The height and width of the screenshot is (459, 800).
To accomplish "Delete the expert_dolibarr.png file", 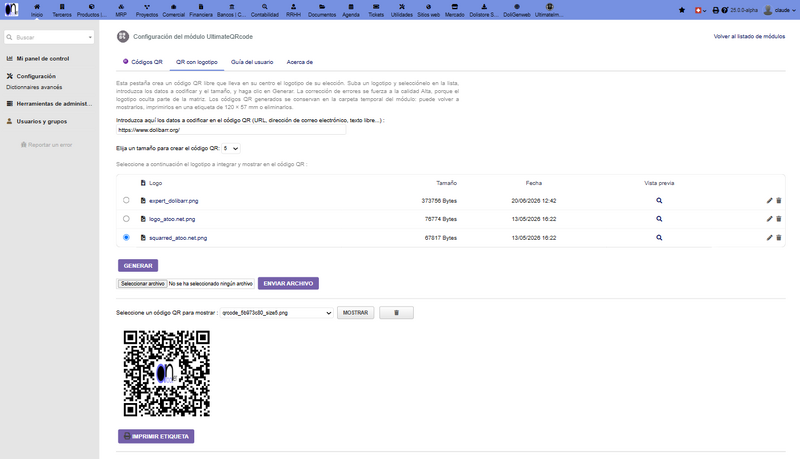I will (x=779, y=200).
